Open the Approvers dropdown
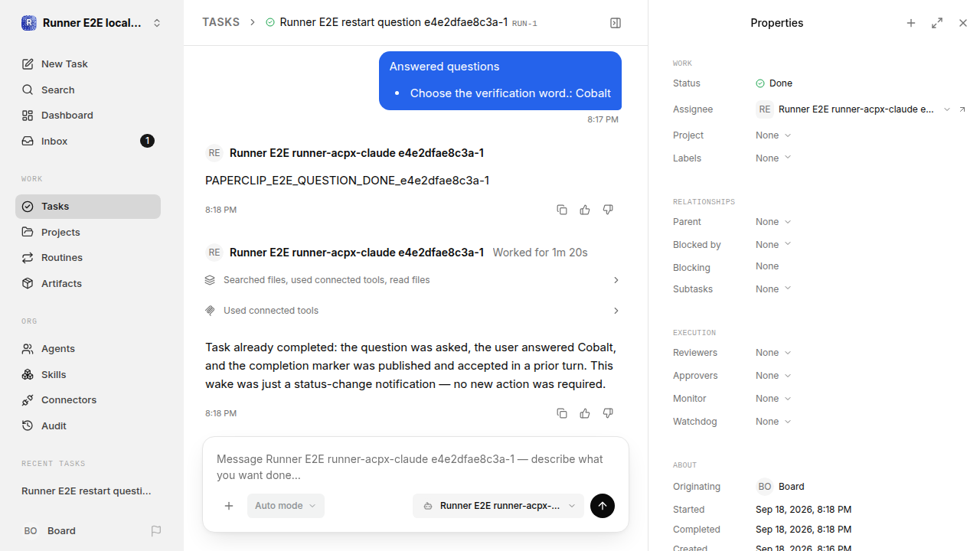This screenshot has width=980, height=551. point(773,376)
